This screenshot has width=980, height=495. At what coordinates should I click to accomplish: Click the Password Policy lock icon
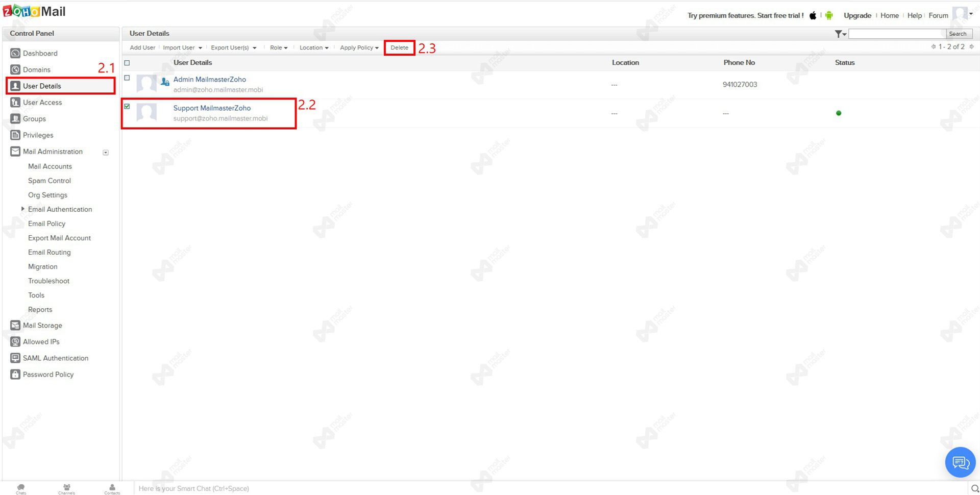[15, 374]
